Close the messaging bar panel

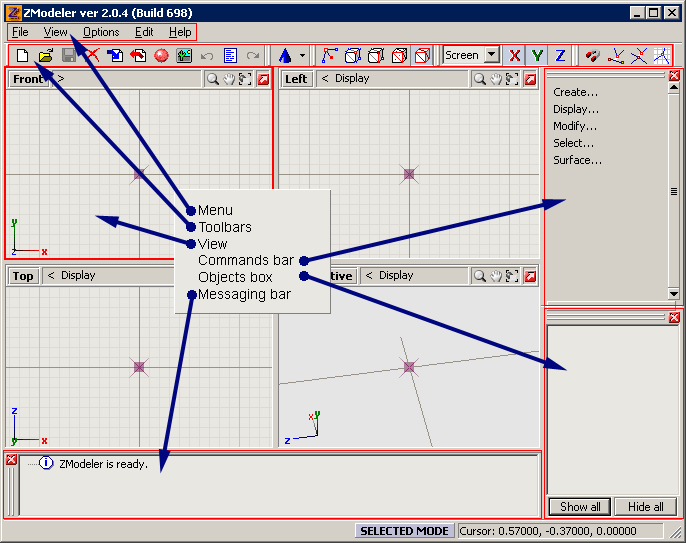(11, 459)
